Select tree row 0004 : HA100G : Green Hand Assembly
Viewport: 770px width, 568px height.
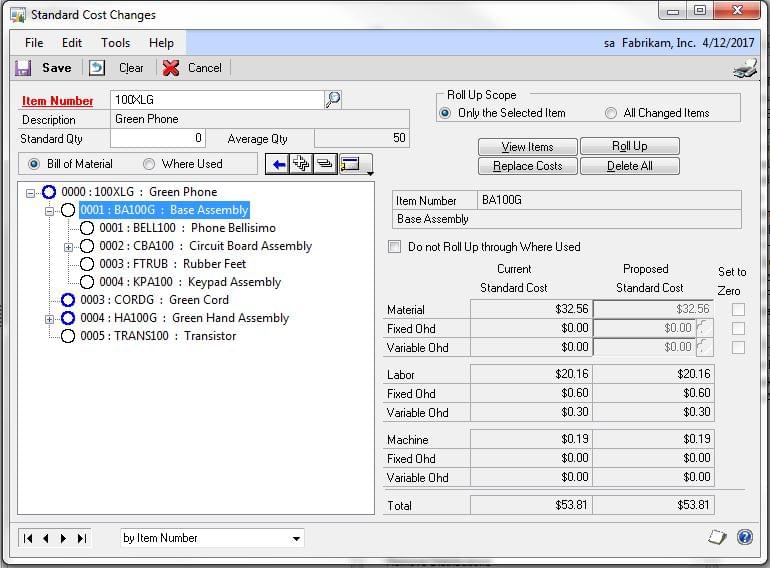click(185, 318)
